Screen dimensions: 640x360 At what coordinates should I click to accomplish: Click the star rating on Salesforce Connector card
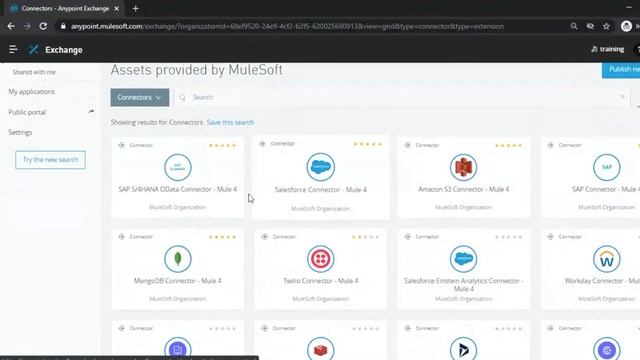[x=367, y=144]
